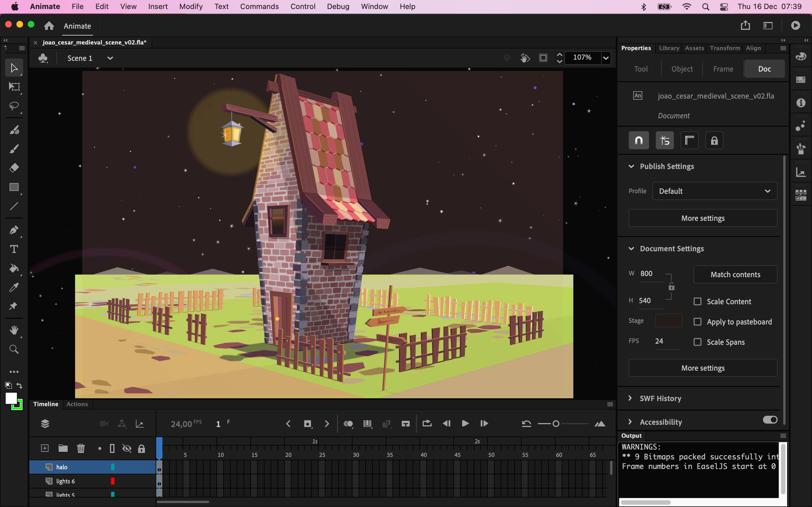Select the Free Transform tool
The image size is (812, 507).
point(14,87)
